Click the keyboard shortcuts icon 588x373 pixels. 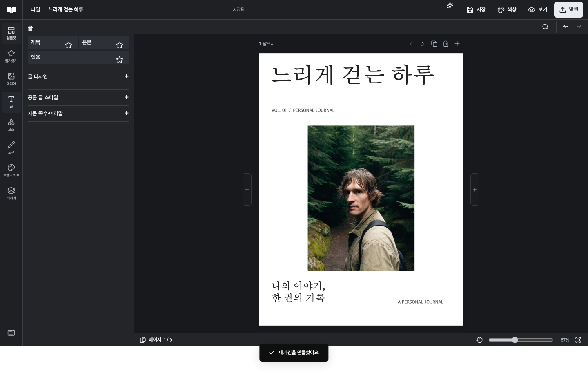tap(11, 333)
